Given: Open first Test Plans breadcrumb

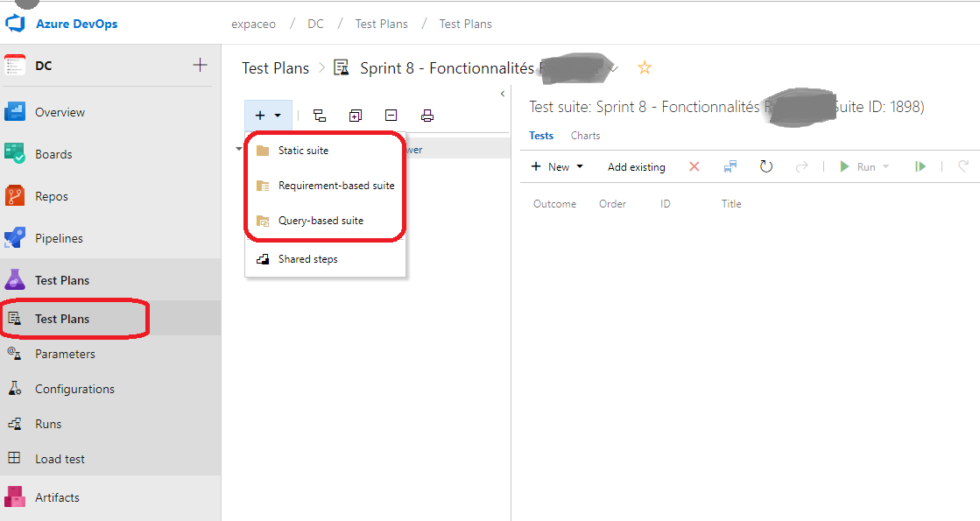Looking at the screenshot, I should (381, 24).
